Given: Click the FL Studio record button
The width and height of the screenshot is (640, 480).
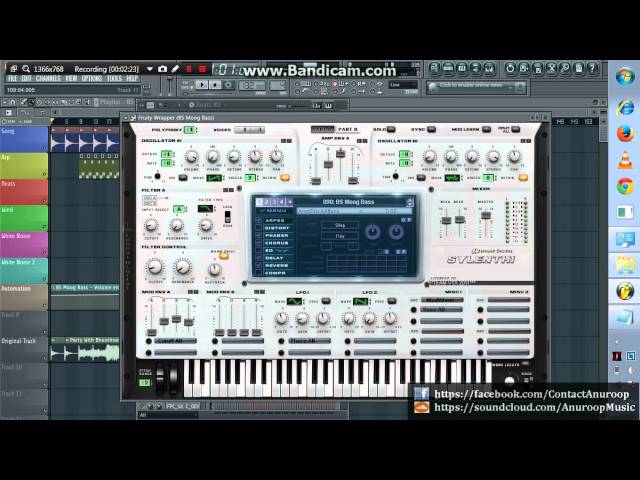Looking at the screenshot, I should [x=228, y=85].
